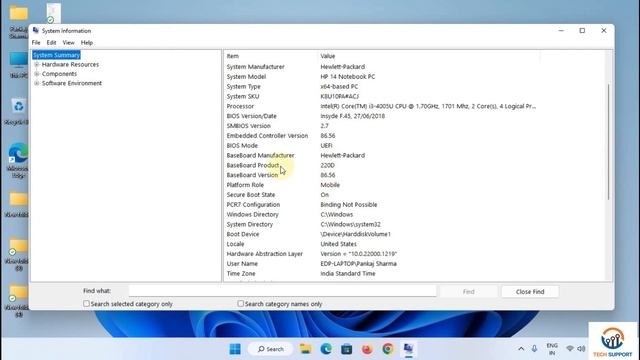Click the Item column header
Viewport: 640px width, 360px height.
270,56
